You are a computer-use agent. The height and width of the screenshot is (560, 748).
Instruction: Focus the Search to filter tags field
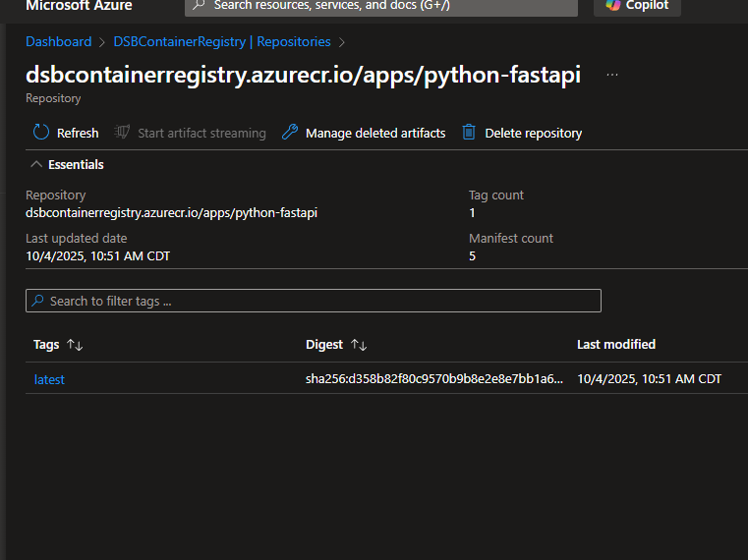pyautogui.click(x=315, y=301)
